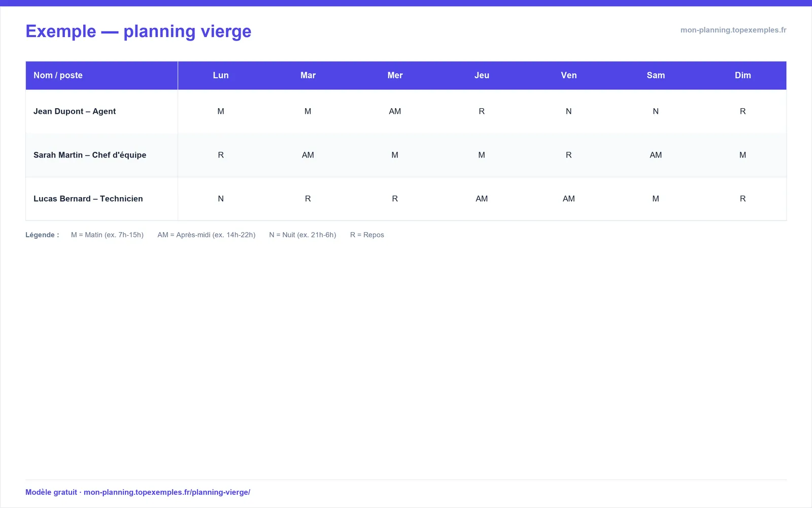
Task: Click Sarah Martin's Dim cell M
Action: point(743,155)
